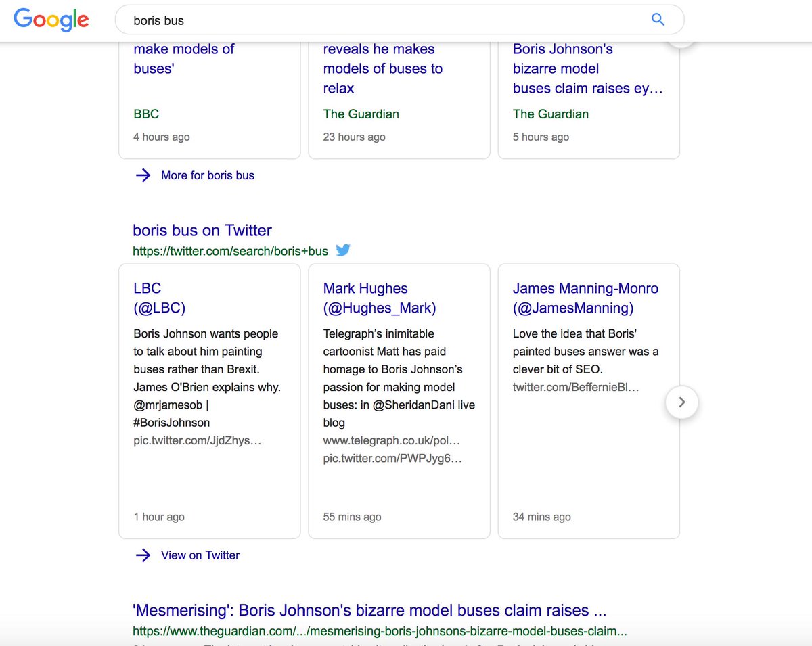Open 'Mesmerising' Guardian result title
Screen dimensions: 812x646
(369, 610)
